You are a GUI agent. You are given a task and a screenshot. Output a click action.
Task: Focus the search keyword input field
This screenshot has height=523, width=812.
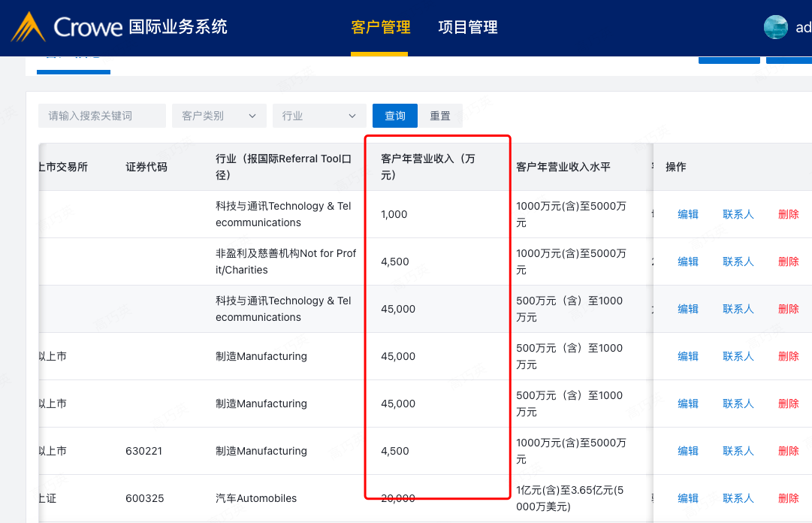pos(101,116)
